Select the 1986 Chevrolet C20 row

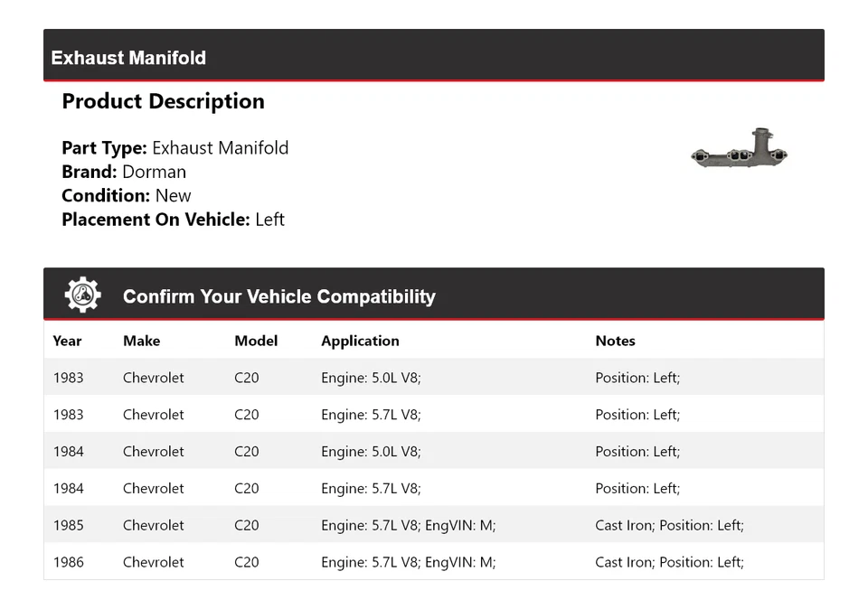(434, 562)
